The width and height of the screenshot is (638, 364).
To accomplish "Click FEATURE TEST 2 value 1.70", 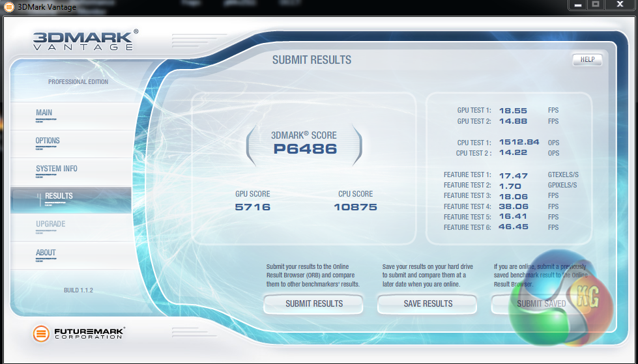I will (x=510, y=186).
